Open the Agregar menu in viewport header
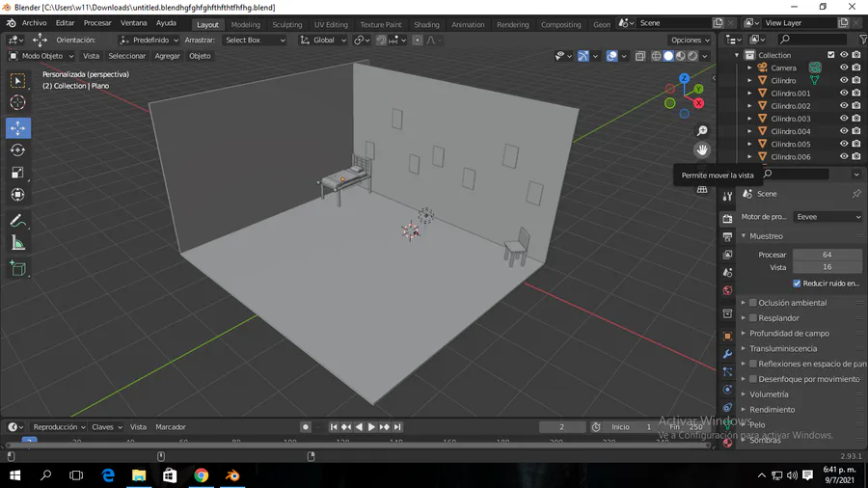868x488 pixels. pyautogui.click(x=167, y=56)
